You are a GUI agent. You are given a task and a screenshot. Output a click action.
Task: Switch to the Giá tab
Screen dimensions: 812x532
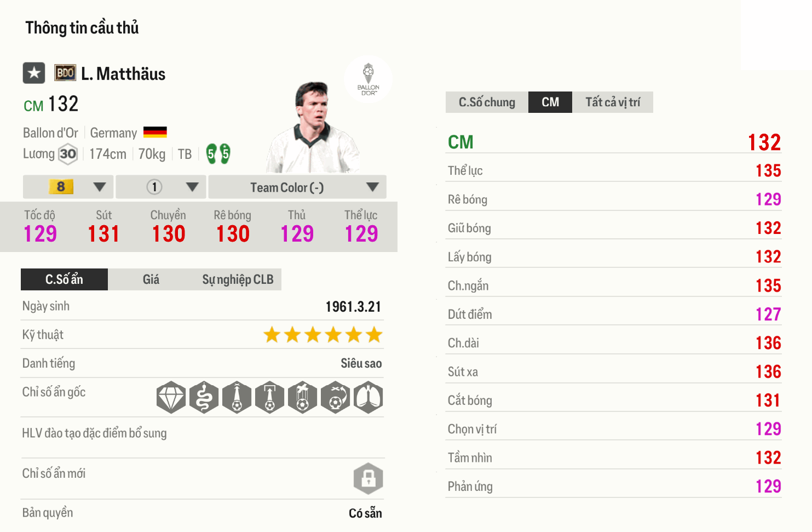pyautogui.click(x=151, y=279)
